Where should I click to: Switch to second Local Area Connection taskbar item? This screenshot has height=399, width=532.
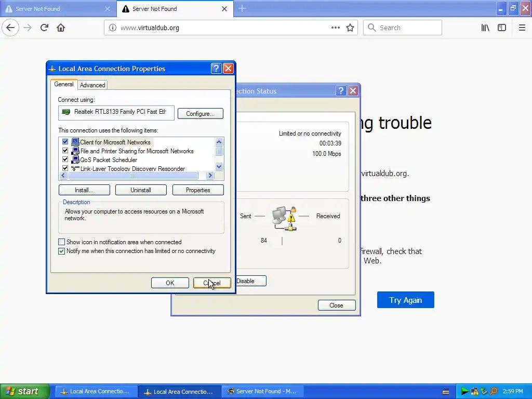[x=179, y=392]
